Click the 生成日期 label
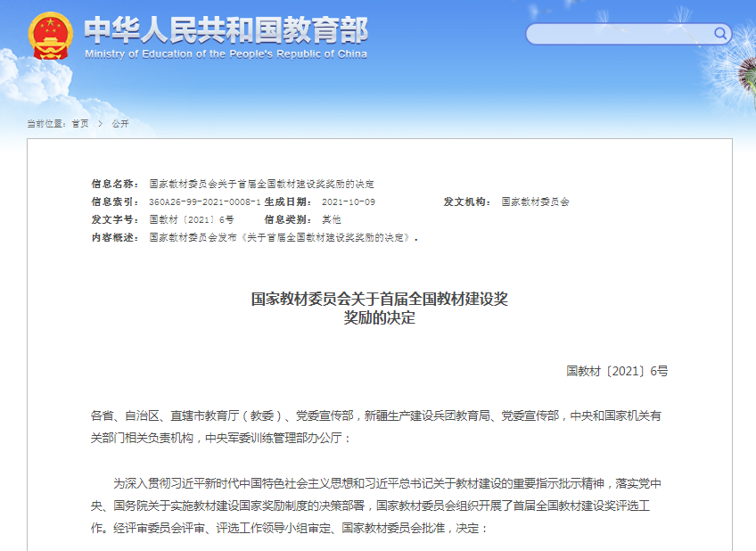 coord(288,202)
